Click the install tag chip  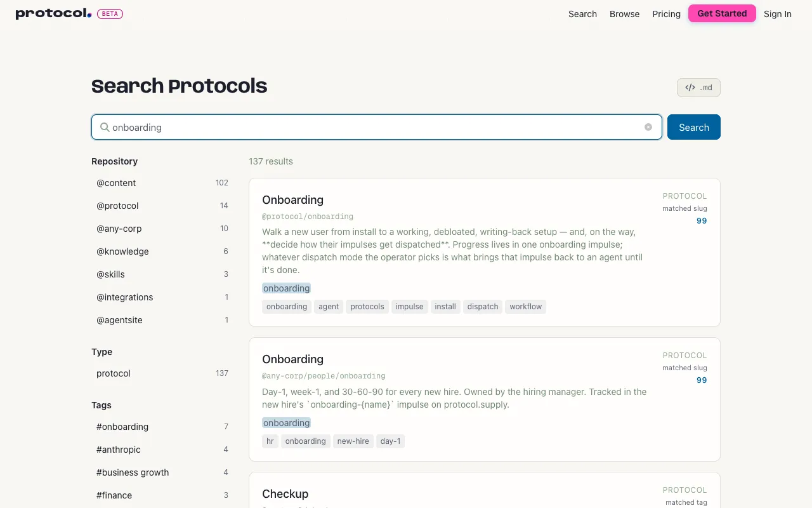point(445,307)
